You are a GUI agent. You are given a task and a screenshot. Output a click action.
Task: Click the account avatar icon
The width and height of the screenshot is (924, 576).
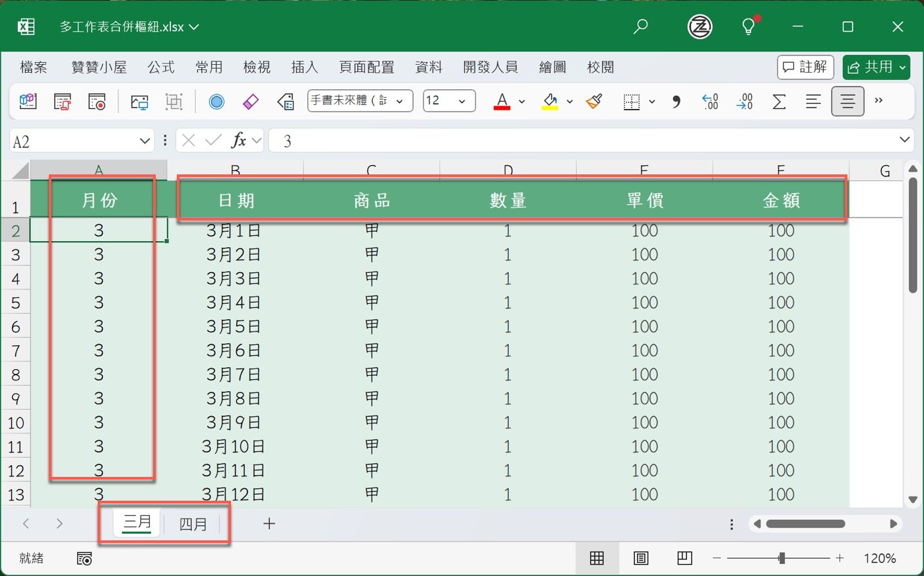[700, 26]
